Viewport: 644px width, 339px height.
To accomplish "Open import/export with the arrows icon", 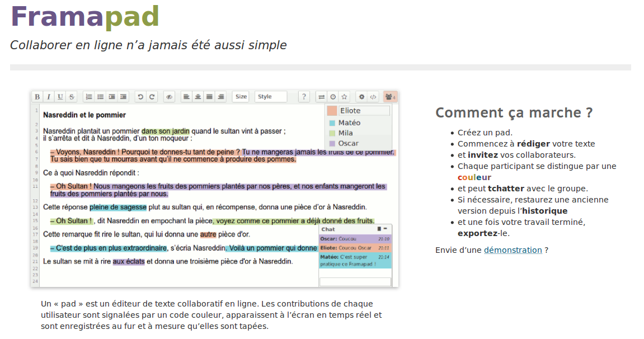I will (x=322, y=97).
